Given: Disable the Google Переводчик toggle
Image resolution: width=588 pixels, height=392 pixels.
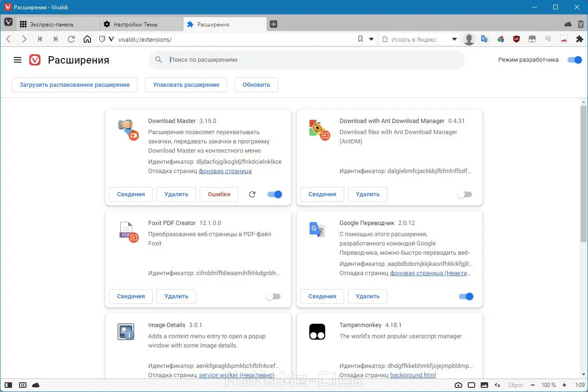Looking at the screenshot, I should [x=466, y=296].
